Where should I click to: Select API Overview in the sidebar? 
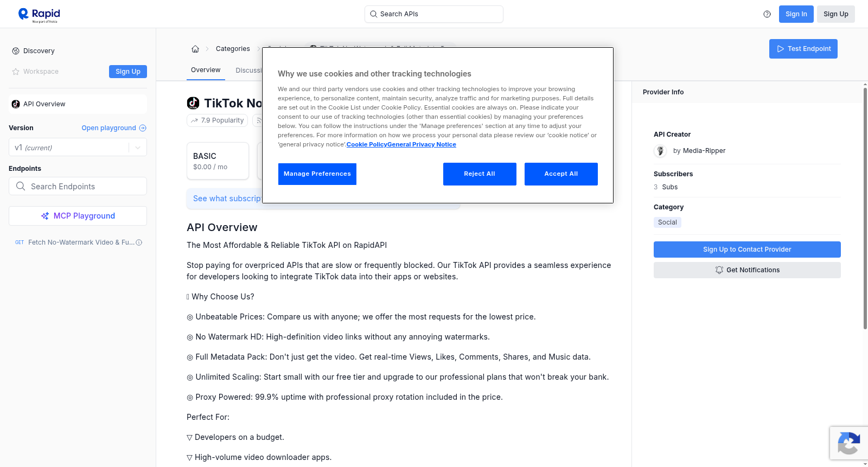tap(78, 104)
